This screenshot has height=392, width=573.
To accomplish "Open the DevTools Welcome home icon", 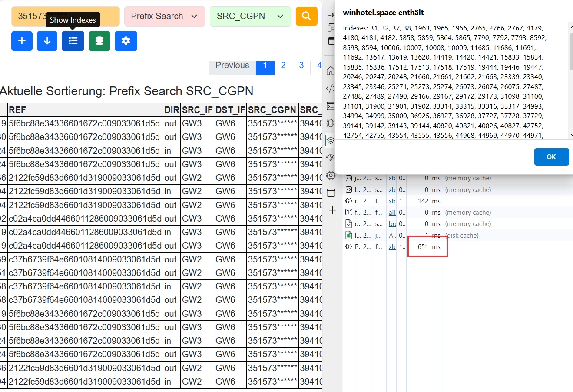I will 331,71.
